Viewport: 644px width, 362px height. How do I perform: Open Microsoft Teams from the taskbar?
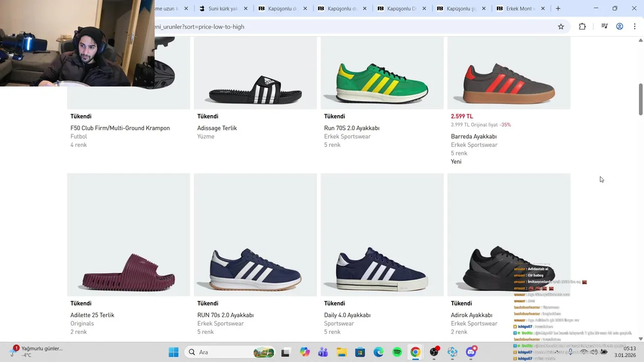tap(323, 352)
